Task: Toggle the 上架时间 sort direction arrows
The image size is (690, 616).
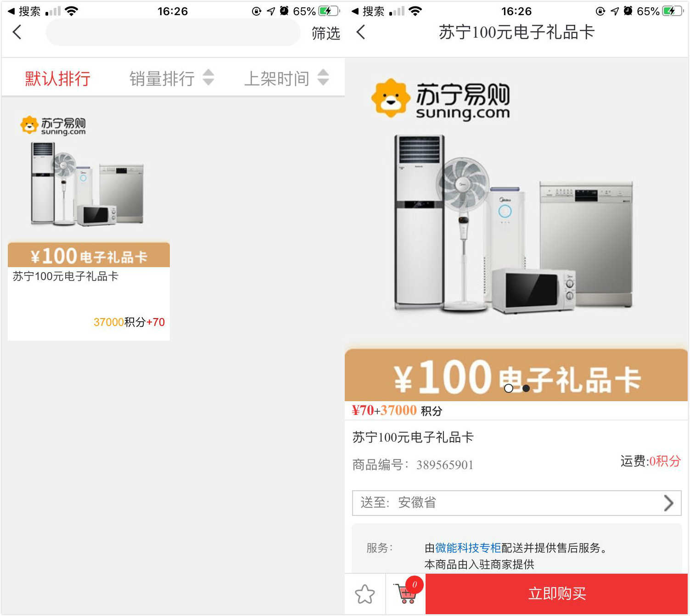Action: [x=323, y=78]
